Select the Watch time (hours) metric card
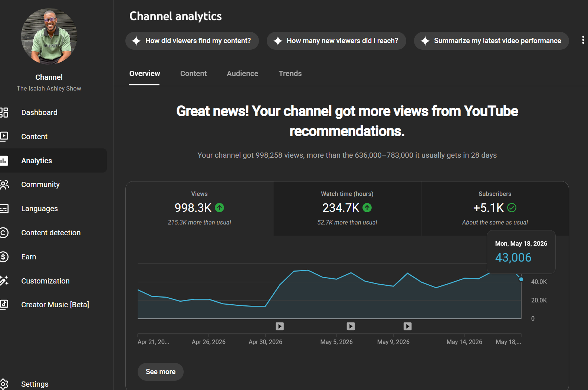Image resolution: width=588 pixels, height=390 pixels. (x=347, y=209)
